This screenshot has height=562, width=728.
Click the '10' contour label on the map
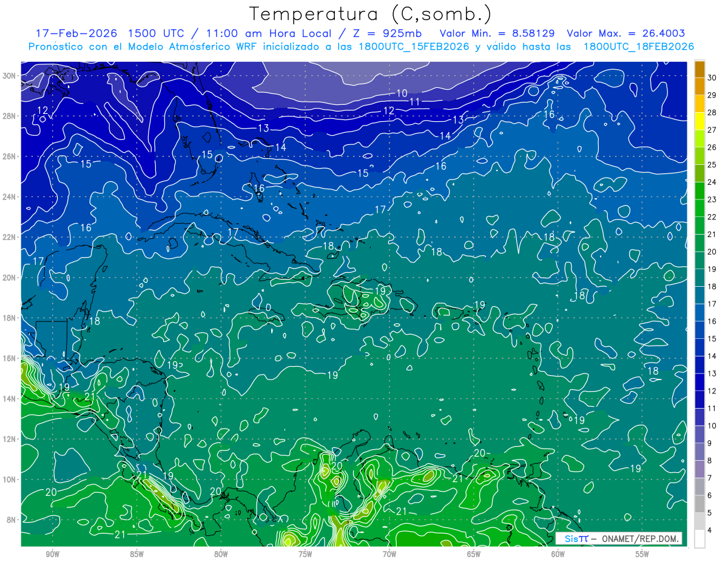click(402, 93)
